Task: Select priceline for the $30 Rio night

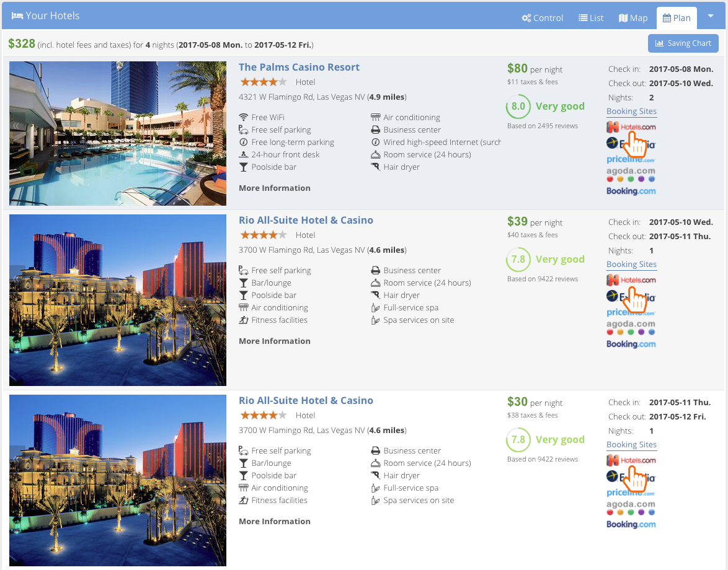Action: 631,493
